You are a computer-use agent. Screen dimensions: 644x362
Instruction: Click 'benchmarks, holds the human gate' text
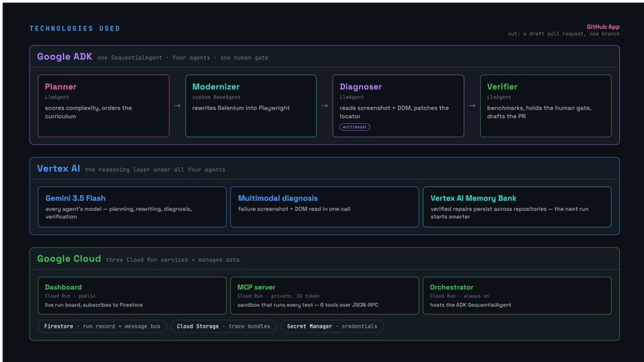pos(539,108)
